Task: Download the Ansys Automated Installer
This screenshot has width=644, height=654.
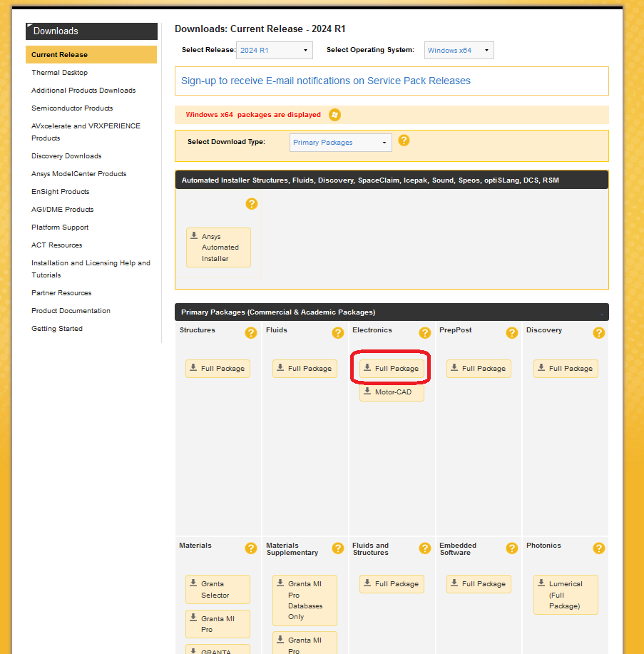Action: (x=218, y=247)
